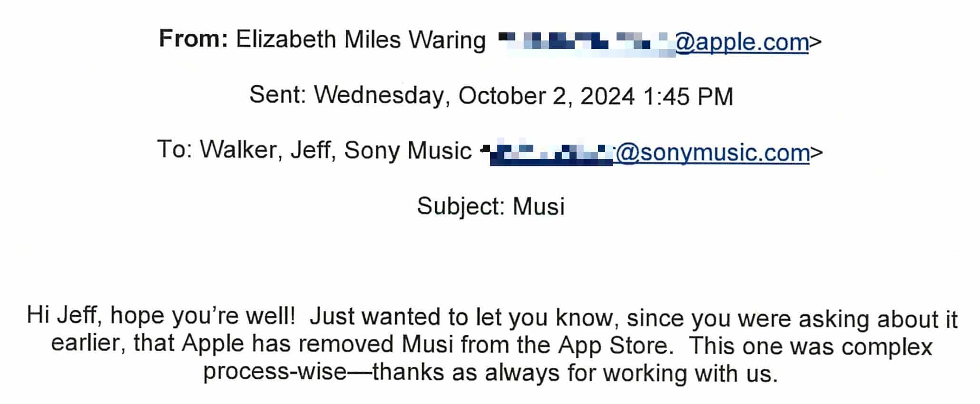Select the bold From: label
Screen dimensions: 980x404
(194, 39)
